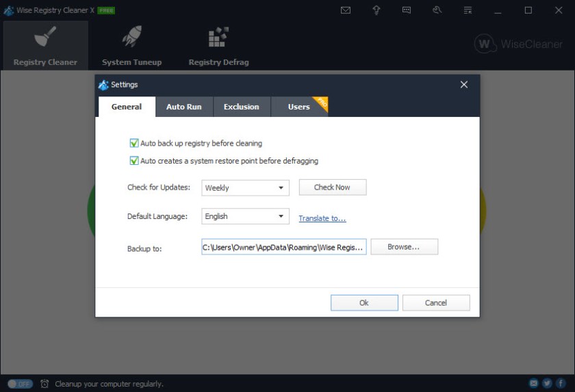
Task: Open the Registry Defrag tab
Action: point(218,45)
